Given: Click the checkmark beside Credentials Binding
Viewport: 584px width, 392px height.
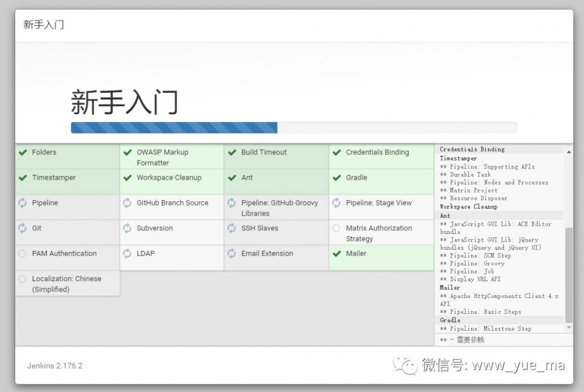Looking at the screenshot, I should (338, 152).
